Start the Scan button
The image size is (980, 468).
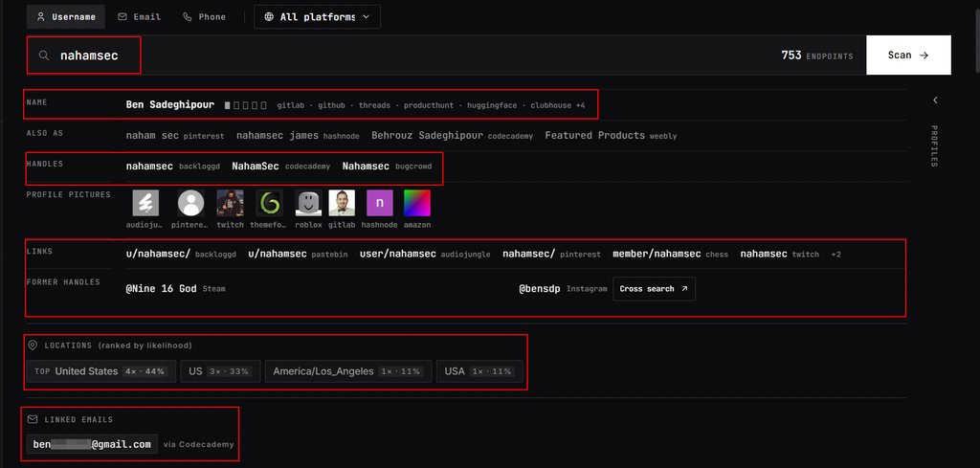[908, 55]
